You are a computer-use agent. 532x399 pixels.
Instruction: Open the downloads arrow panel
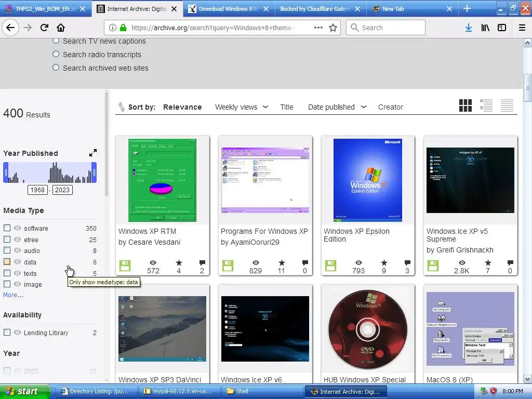tap(469, 28)
